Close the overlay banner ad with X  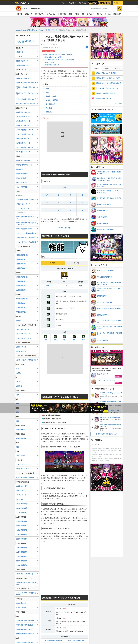(x=135, y=405)
